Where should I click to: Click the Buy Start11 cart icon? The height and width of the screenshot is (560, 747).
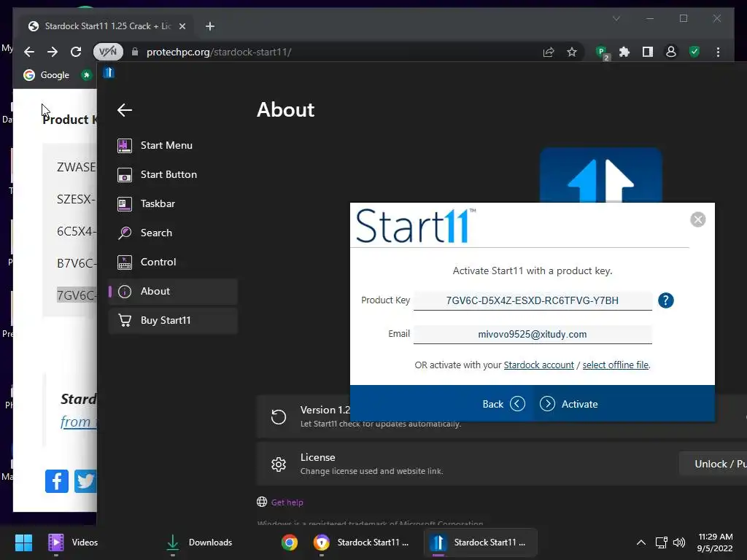(124, 321)
